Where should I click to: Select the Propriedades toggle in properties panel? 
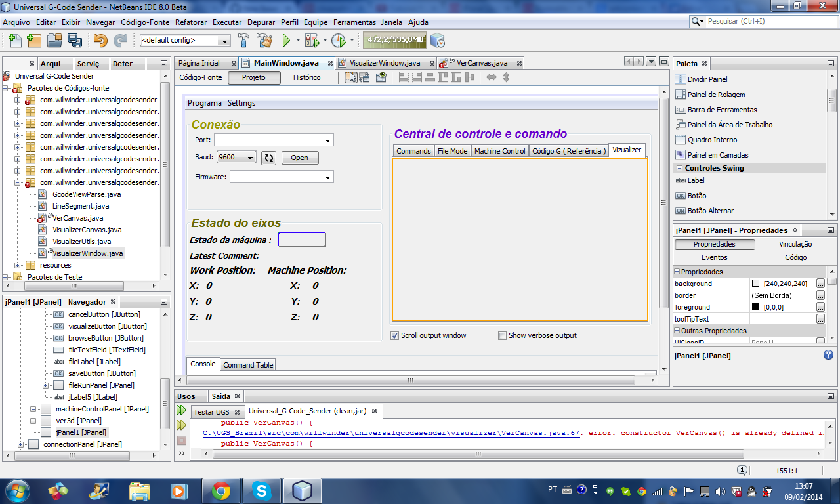[x=714, y=244]
